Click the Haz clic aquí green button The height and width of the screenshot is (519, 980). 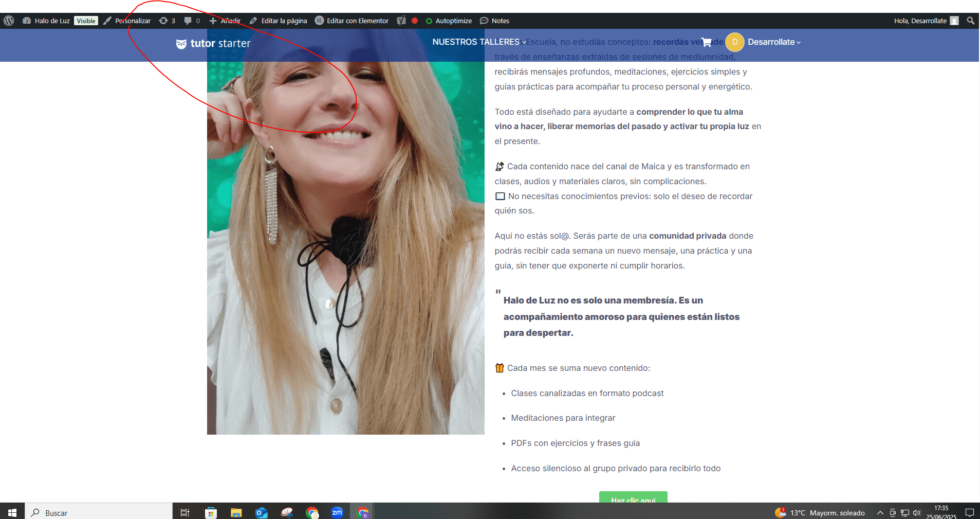click(x=633, y=497)
